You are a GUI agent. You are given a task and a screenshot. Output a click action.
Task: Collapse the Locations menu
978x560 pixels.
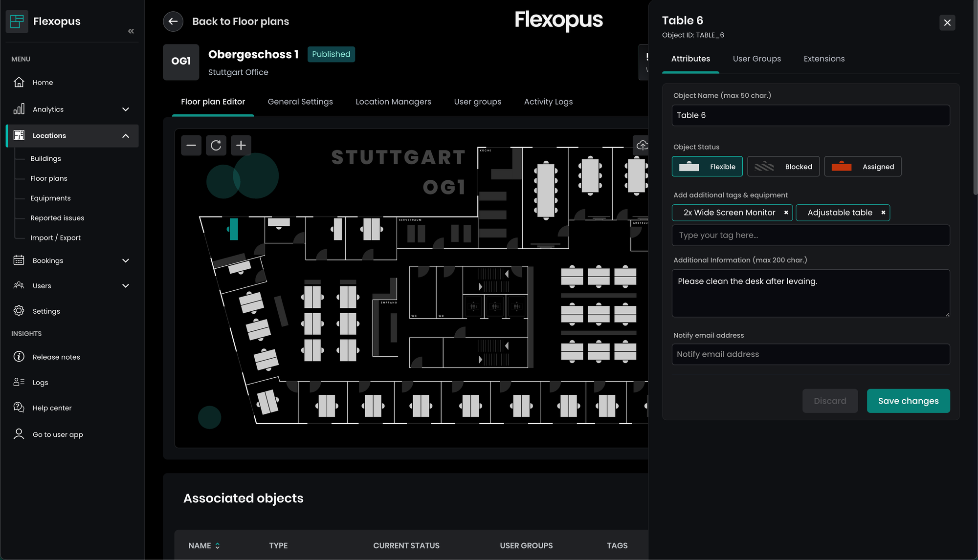125,136
